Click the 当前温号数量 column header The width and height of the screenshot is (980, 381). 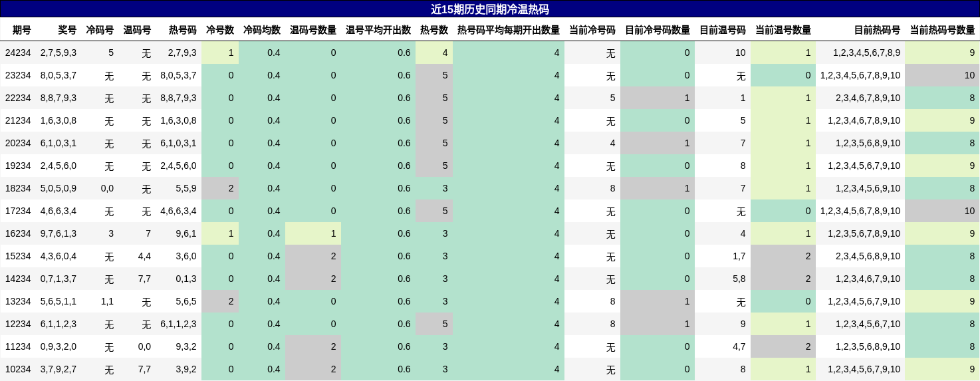pos(783,30)
